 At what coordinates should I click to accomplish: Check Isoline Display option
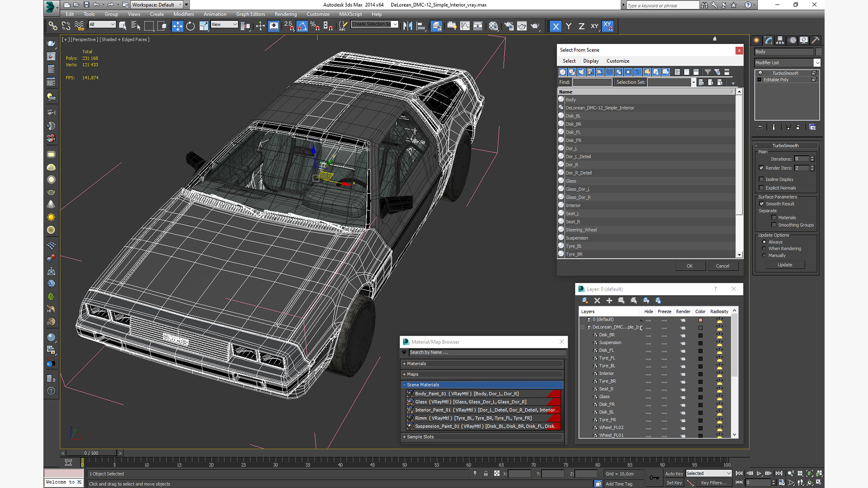pos(761,179)
